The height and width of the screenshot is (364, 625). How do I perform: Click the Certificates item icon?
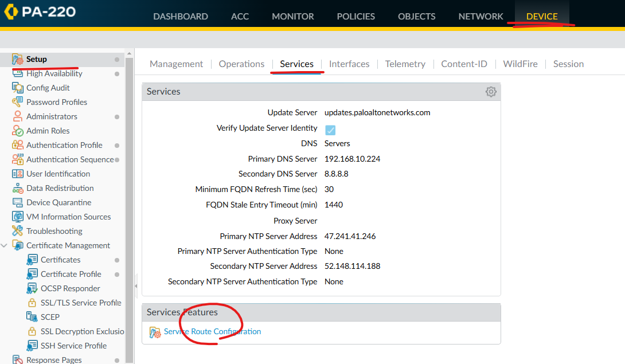32,260
